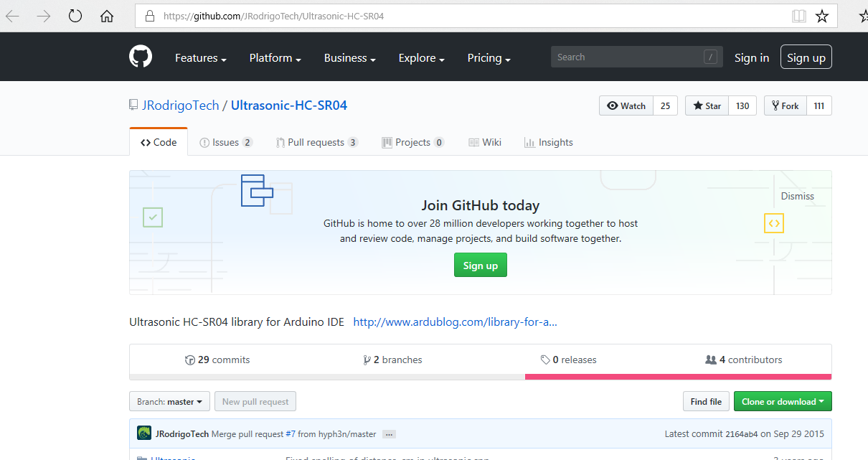Click the browser forward arrow

[44, 16]
